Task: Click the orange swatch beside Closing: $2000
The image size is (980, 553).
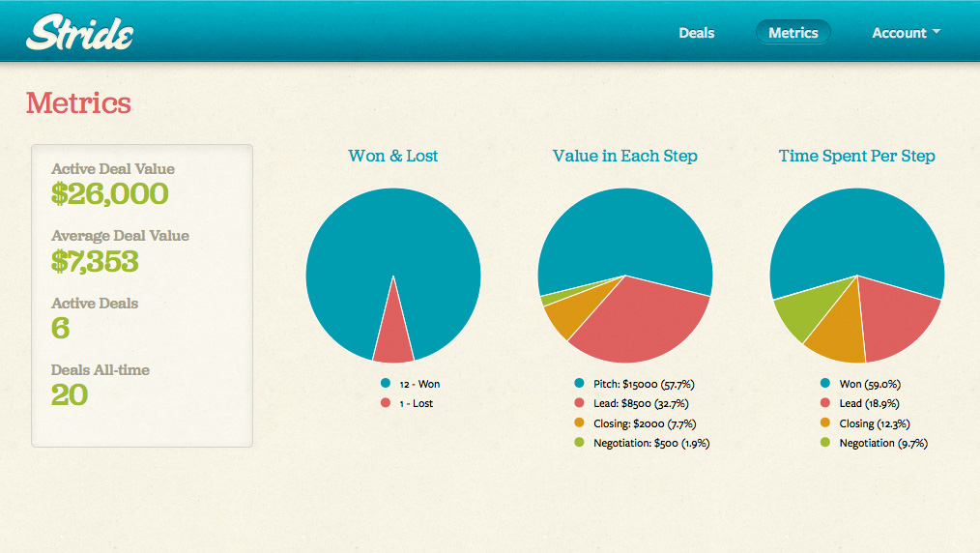Action: 579,422
